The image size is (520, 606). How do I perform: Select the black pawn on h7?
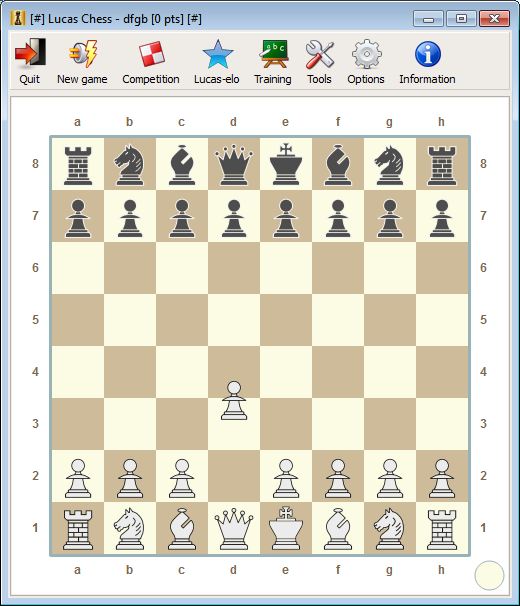point(442,218)
